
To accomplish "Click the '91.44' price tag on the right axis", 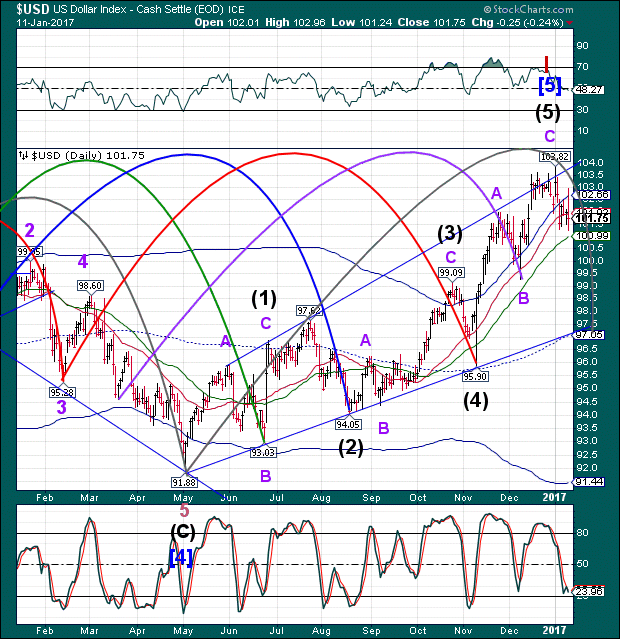I will coord(589,482).
